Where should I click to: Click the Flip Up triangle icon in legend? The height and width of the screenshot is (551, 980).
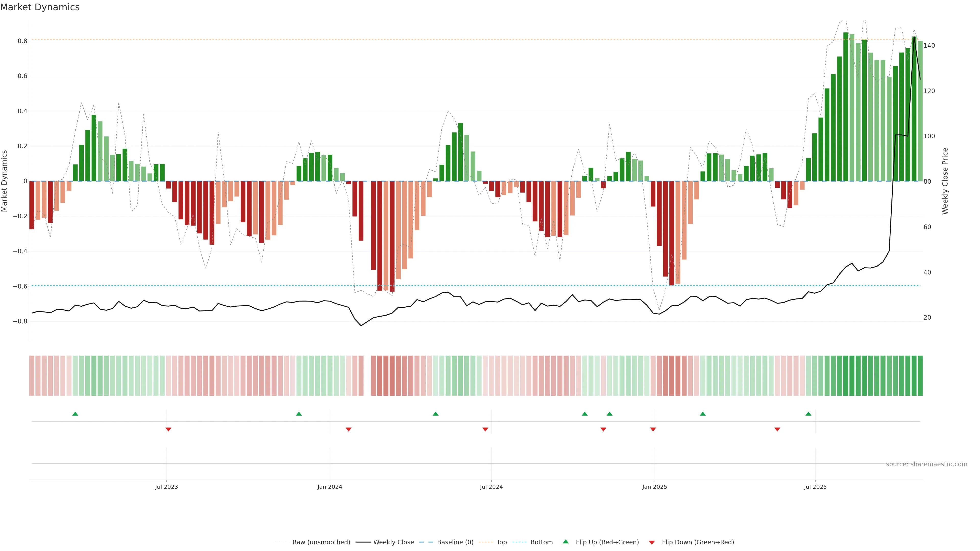[566, 542]
